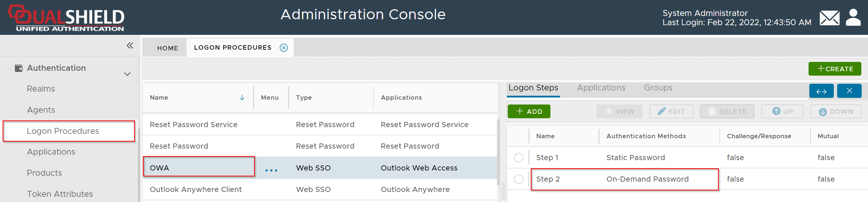Go to the HOME tab

168,48
